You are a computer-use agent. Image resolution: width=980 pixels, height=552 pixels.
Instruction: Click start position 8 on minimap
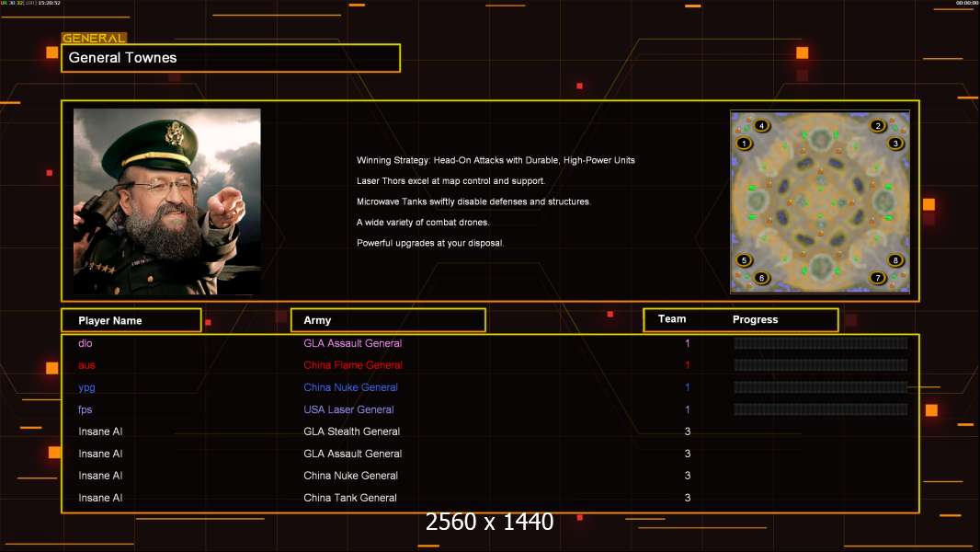pyautogui.click(x=895, y=260)
